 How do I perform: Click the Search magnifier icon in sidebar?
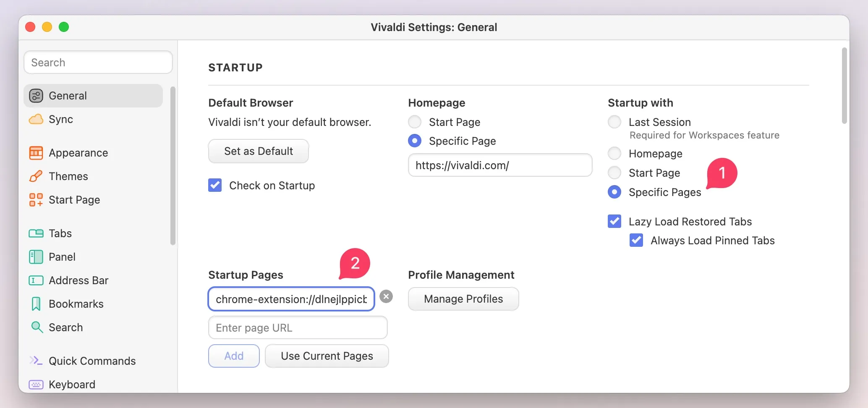point(37,327)
